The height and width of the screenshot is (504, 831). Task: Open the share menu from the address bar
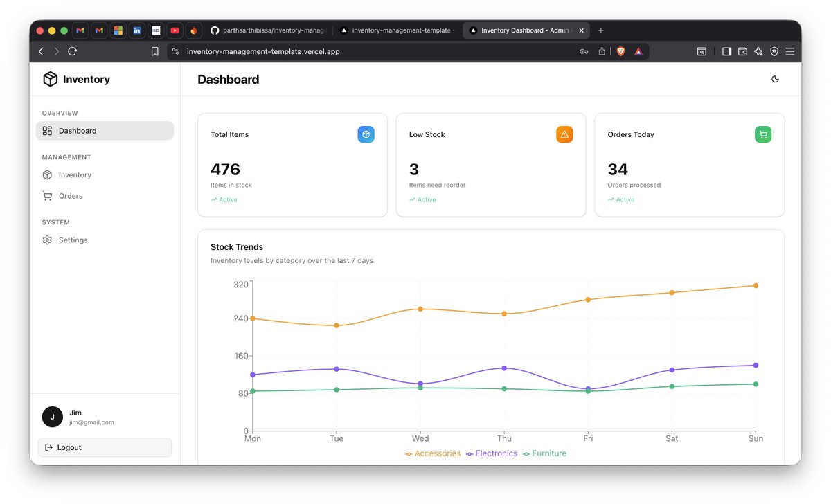(602, 51)
